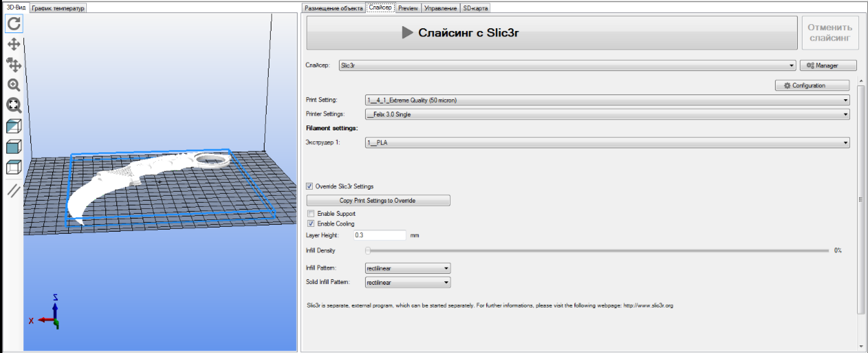Click Copy Print Settings to Override
Image resolution: width=868 pixels, height=353 pixels.
[x=378, y=201]
